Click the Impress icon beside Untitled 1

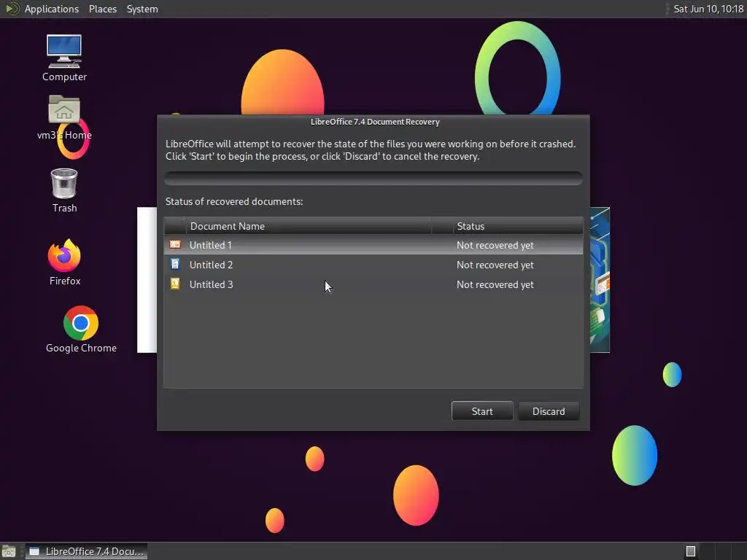point(175,245)
